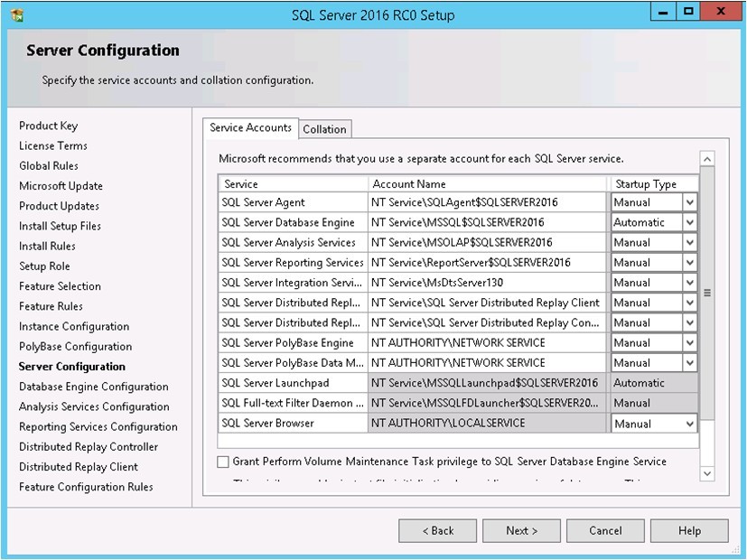The height and width of the screenshot is (560, 747).
Task: Select the SQL Server Launchpad service cell
Action: pos(293,383)
